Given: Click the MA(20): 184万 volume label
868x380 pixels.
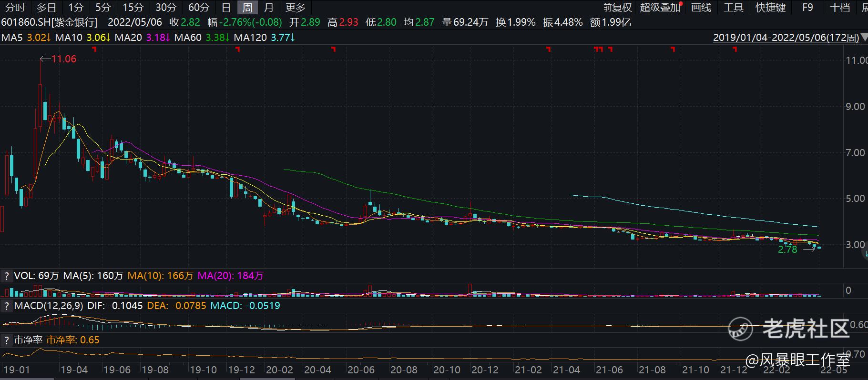Looking at the screenshot, I should [x=230, y=276].
